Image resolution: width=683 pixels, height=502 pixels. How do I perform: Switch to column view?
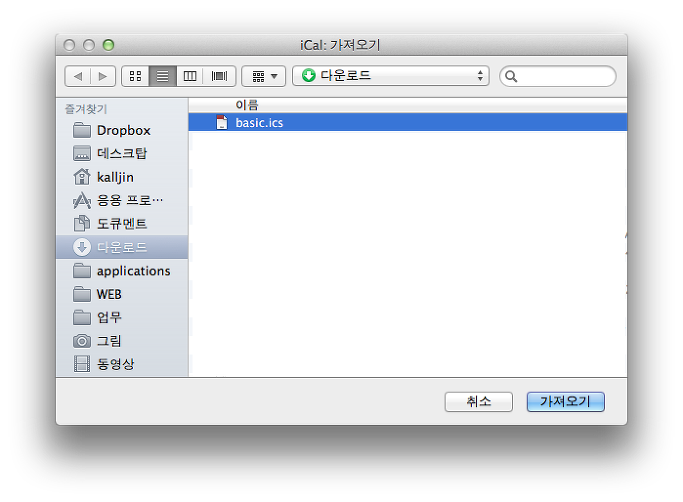coord(190,76)
